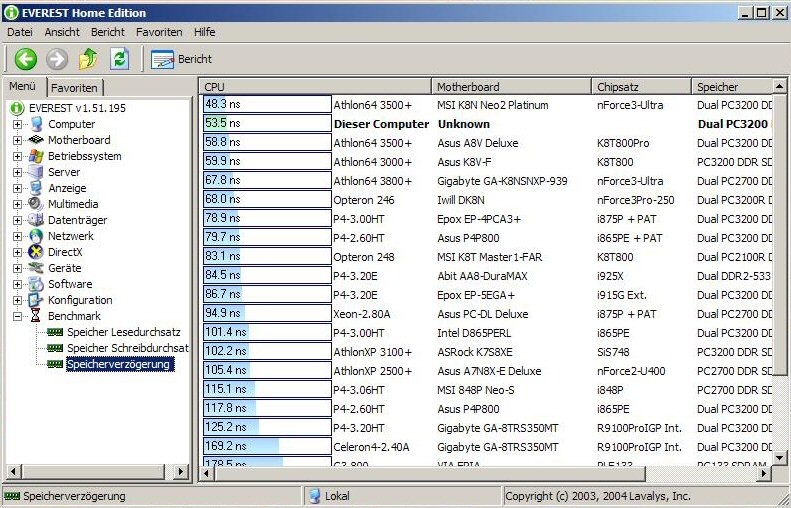This screenshot has height=508, width=791.
Task: Click tree panel scroll right arrow
Action: (x=180, y=472)
